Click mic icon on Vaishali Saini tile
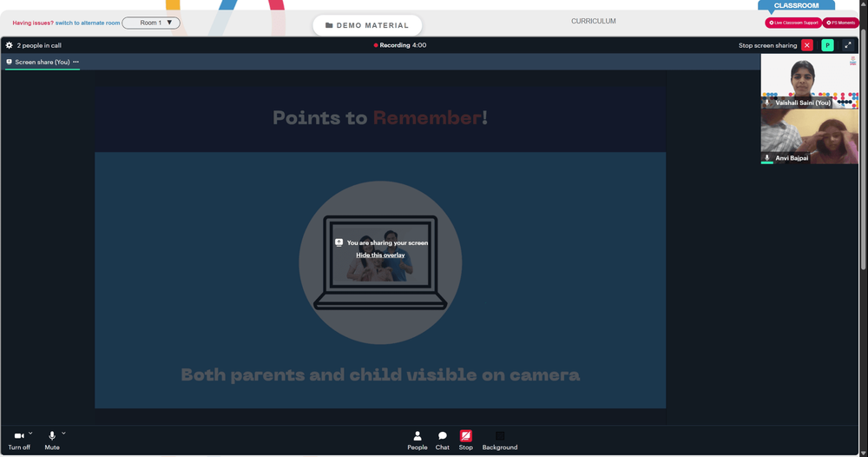Image resolution: width=868 pixels, height=457 pixels. click(x=767, y=103)
